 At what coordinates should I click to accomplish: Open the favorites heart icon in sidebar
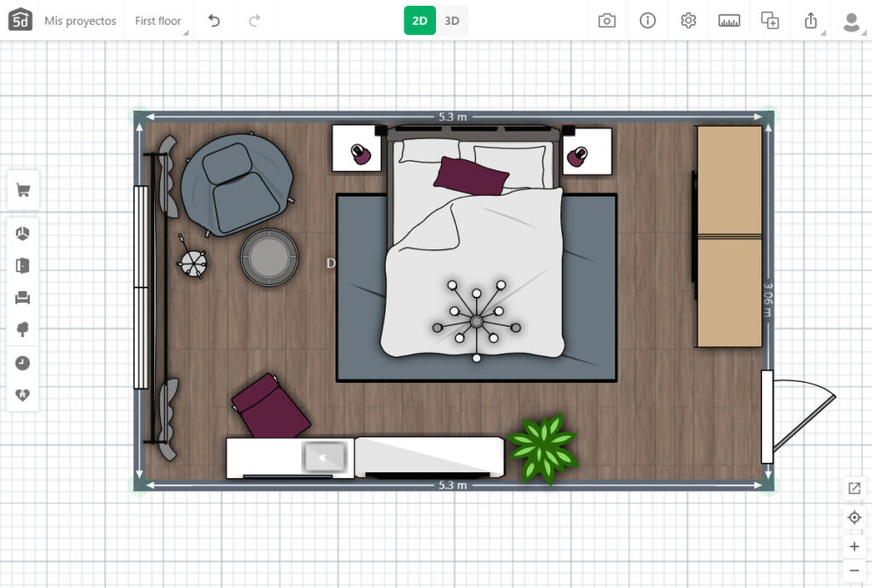click(23, 395)
